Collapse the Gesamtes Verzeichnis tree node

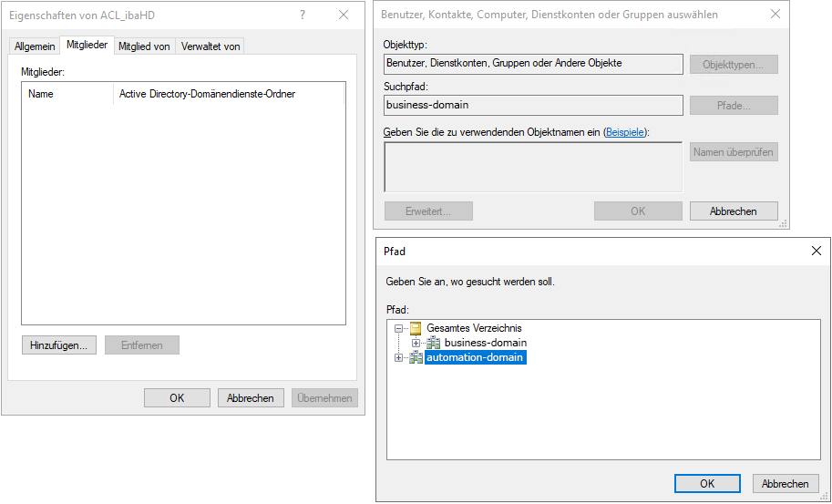398,328
